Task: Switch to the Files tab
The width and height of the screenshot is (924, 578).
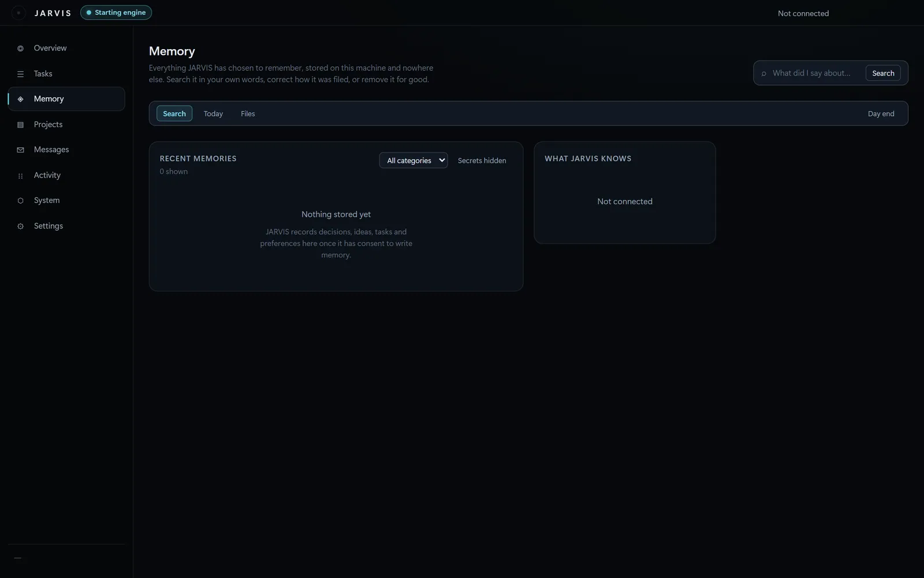Action: [x=248, y=114]
